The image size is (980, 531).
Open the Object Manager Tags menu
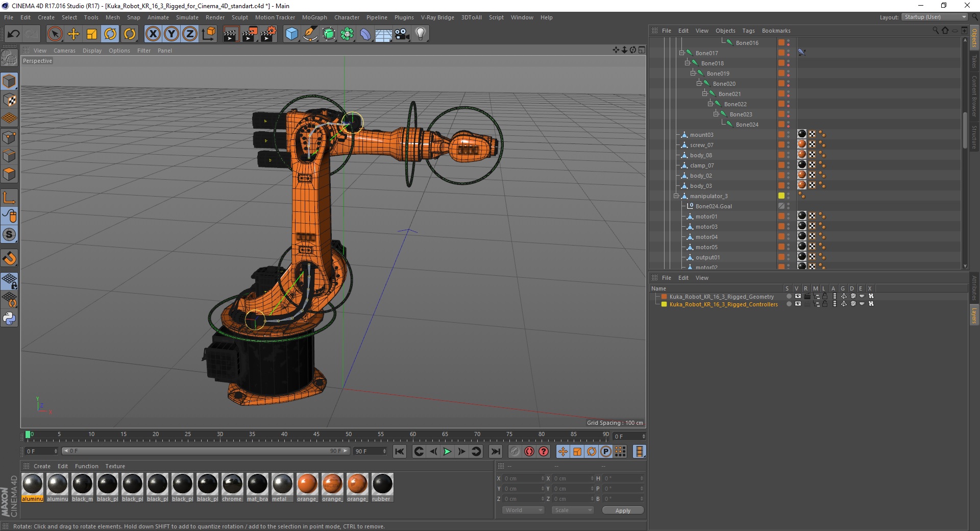pos(748,31)
